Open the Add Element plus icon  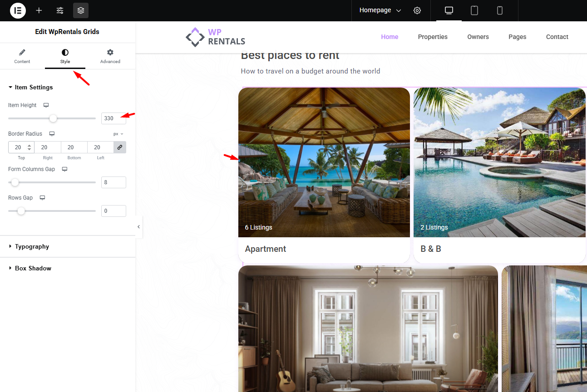coord(39,10)
